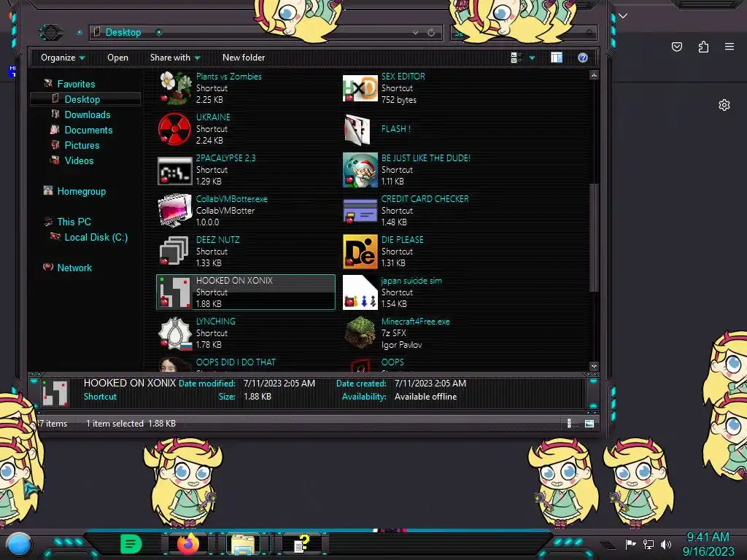The height and width of the screenshot is (560, 747).
Task: Open Firefox extensions puzzle icon
Action: [703, 47]
